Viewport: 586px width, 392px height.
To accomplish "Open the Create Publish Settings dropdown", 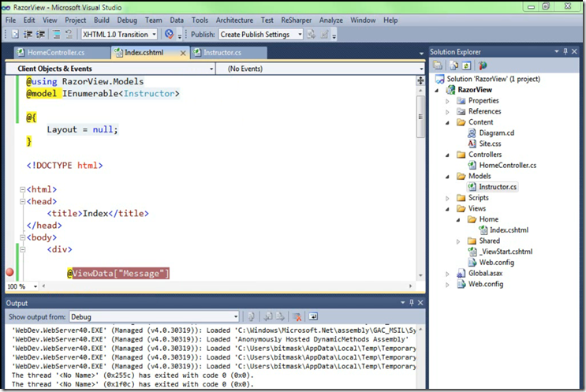I will click(x=300, y=35).
